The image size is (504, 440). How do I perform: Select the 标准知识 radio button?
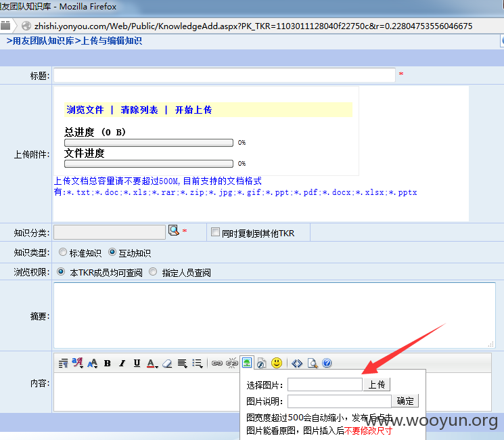click(x=63, y=252)
